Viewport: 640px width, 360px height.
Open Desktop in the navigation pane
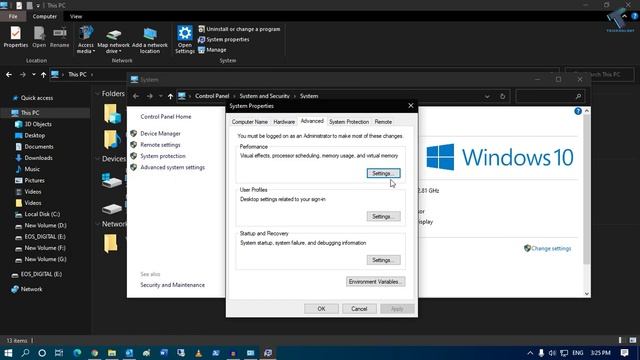click(35, 136)
